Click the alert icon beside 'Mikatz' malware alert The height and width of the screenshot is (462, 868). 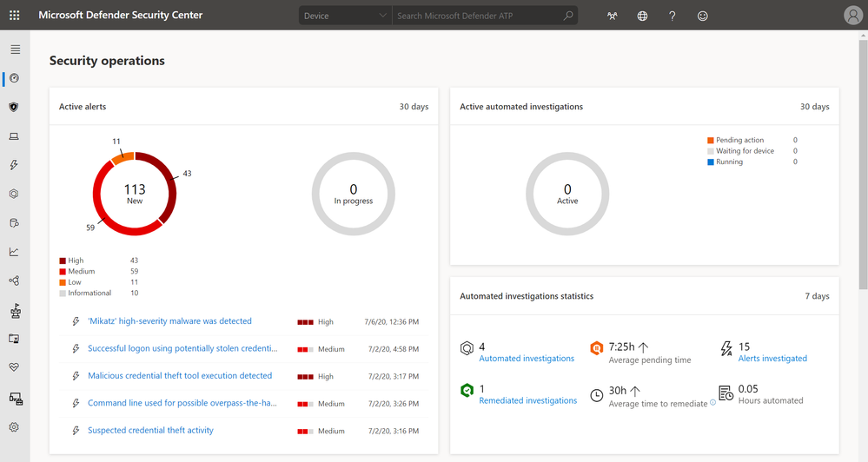76,321
